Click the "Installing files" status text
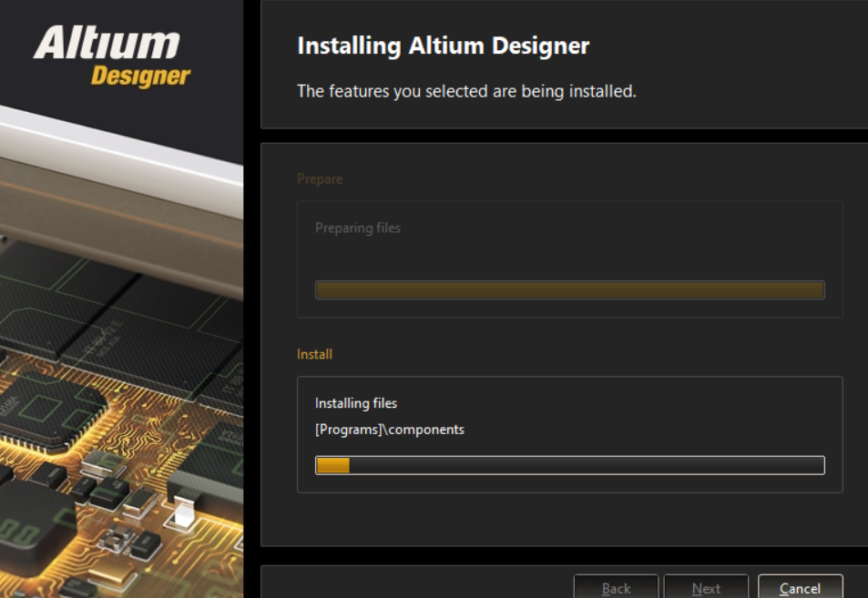Viewport: 868px width, 598px height. 356,403
